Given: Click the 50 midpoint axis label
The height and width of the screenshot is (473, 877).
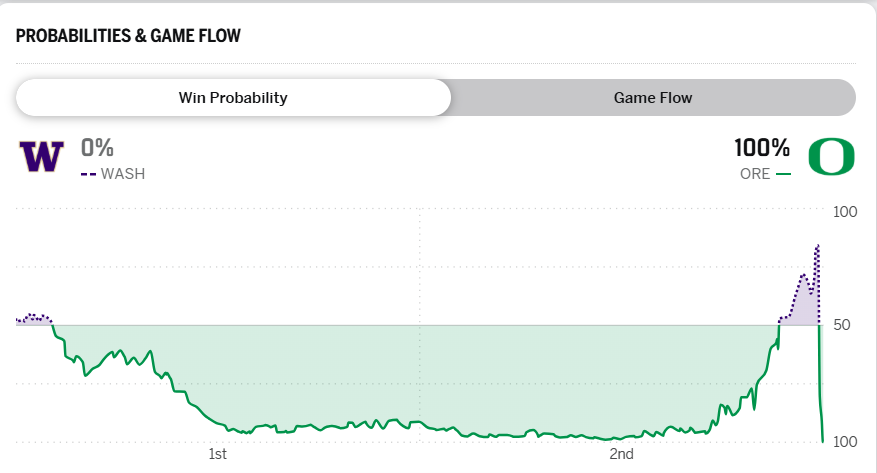Looking at the screenshot, I should coord(841,326).
